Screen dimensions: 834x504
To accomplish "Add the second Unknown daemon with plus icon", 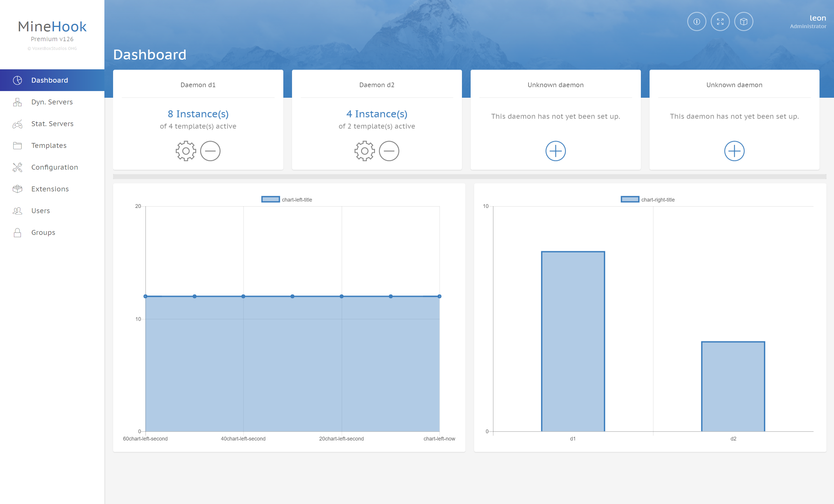I will pyautogui.click(x=734, y=151).
